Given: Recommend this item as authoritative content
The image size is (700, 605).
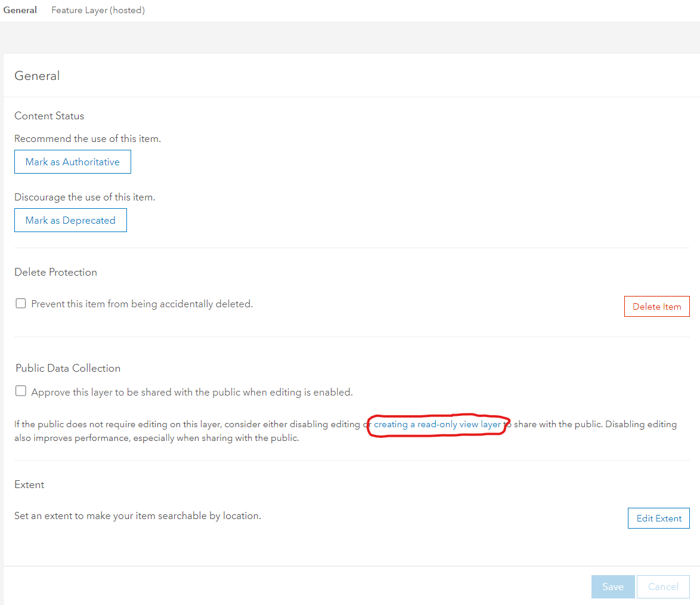Looking at the screenshot, I should click(72, 161).
